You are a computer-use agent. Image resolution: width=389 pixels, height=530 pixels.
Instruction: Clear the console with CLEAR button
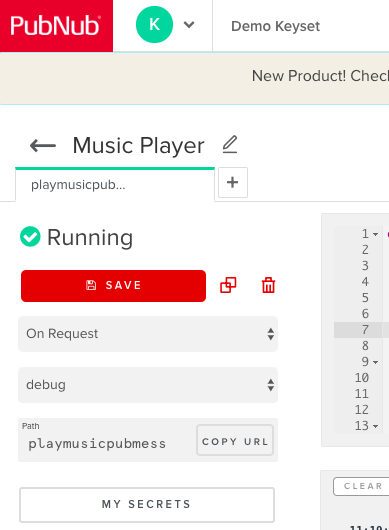[362, 486]
